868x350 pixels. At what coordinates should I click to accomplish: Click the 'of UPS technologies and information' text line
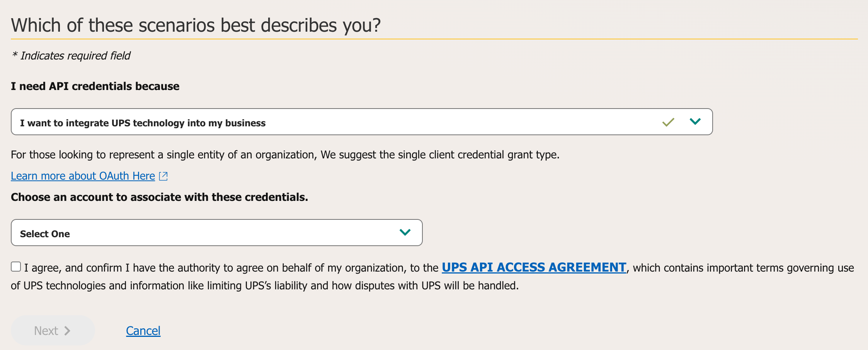pyautogui.click(x=264, y=286)
